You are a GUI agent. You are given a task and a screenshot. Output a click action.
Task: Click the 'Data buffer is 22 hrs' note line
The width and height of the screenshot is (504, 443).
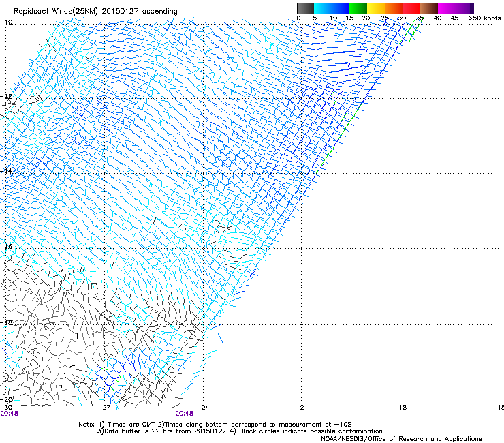click(240, 431)
